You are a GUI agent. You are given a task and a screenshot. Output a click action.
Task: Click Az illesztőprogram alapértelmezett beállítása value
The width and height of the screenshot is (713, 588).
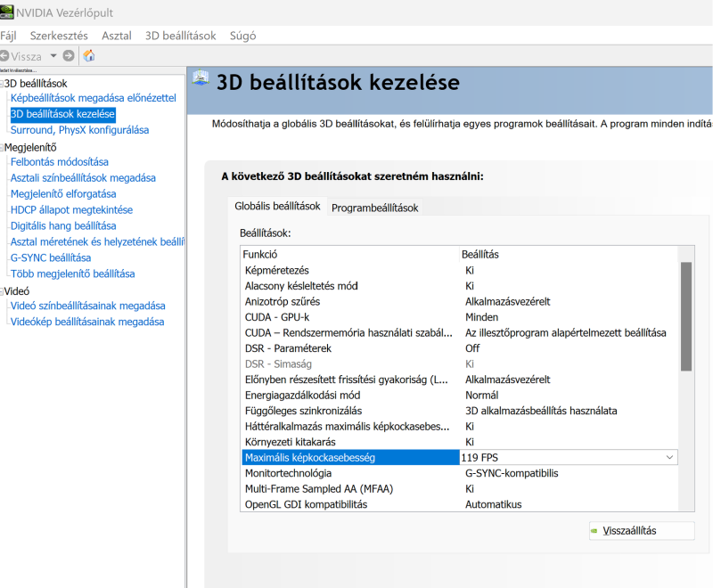click(x=566, y=332)
